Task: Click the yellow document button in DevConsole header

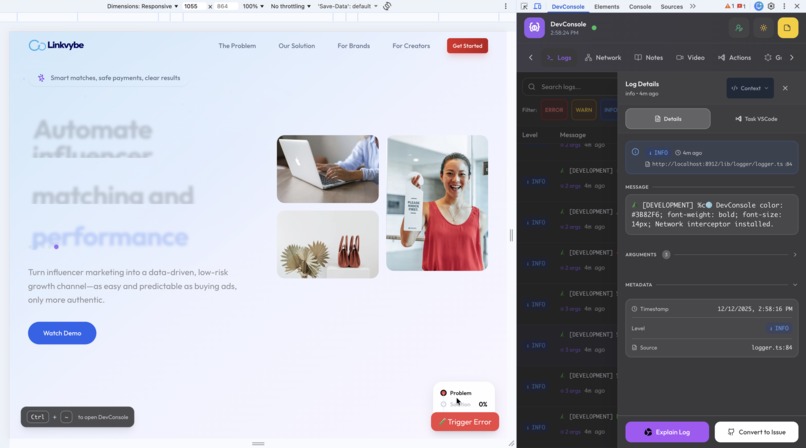Action: click(x=787, y=28)
